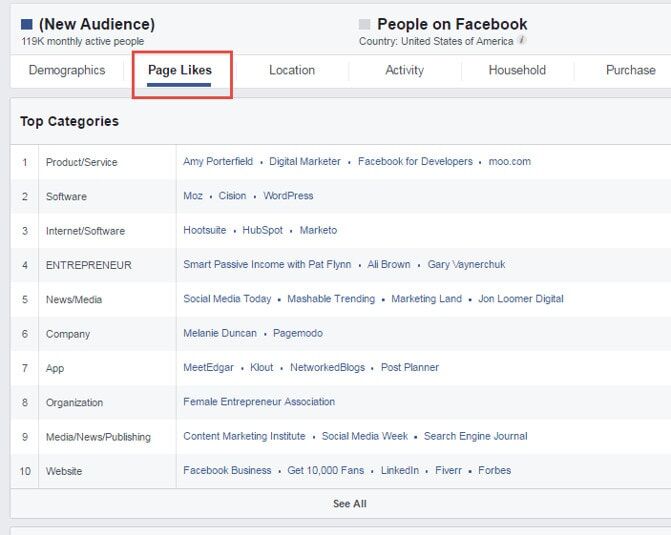Click the Country: United States of America text
The image size is (671, 535).
436,41
